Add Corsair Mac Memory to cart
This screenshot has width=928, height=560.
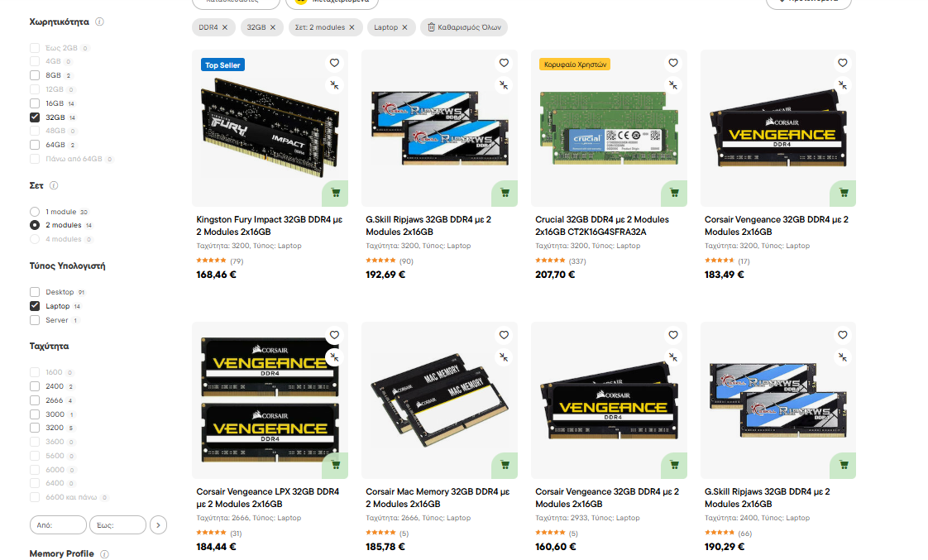pos(505,465)
